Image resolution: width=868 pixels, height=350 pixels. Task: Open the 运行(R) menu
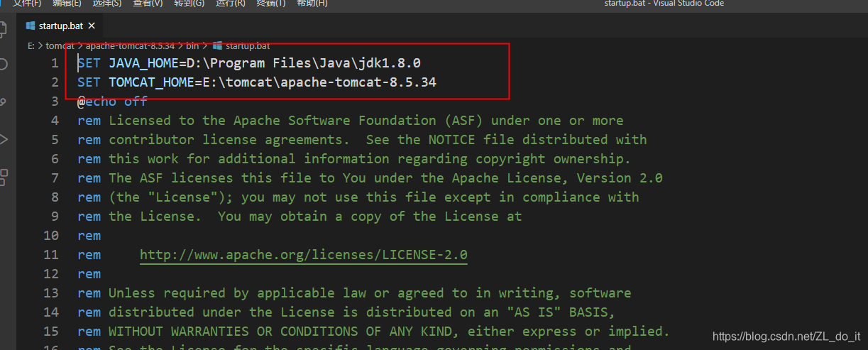coord(230,3)
